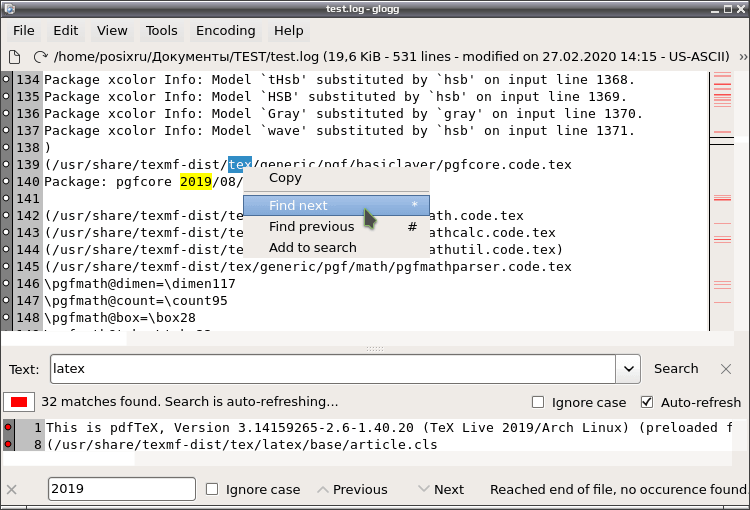
Task: Open the View menu
Action: (x=112, y=31)
